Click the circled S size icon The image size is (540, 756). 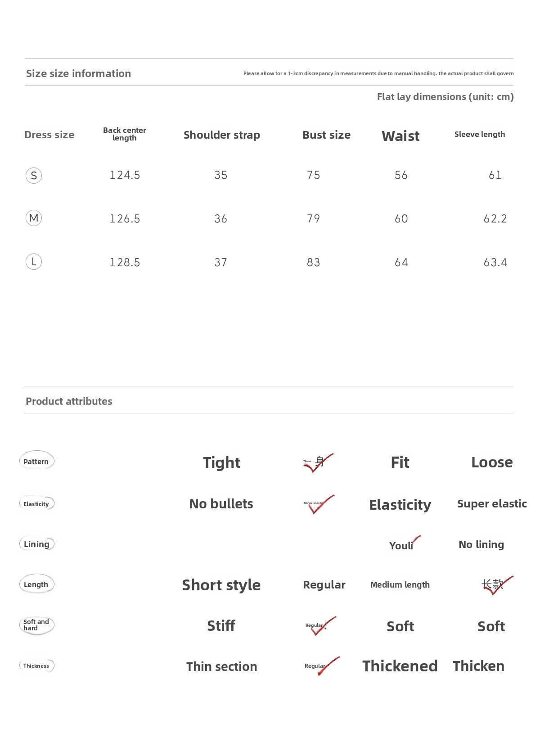(34, 175)
